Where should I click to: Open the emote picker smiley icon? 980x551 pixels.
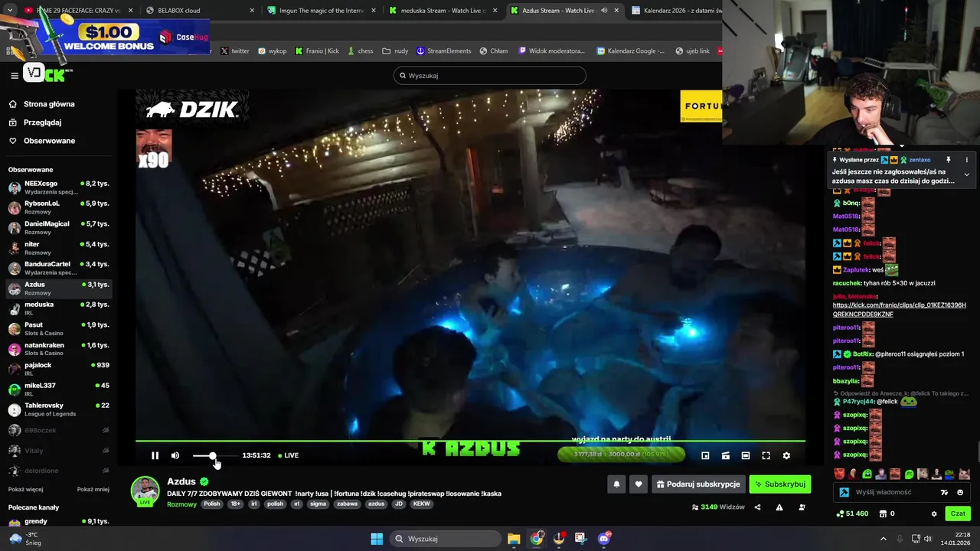pyautogui.click(x=960, y=492)
